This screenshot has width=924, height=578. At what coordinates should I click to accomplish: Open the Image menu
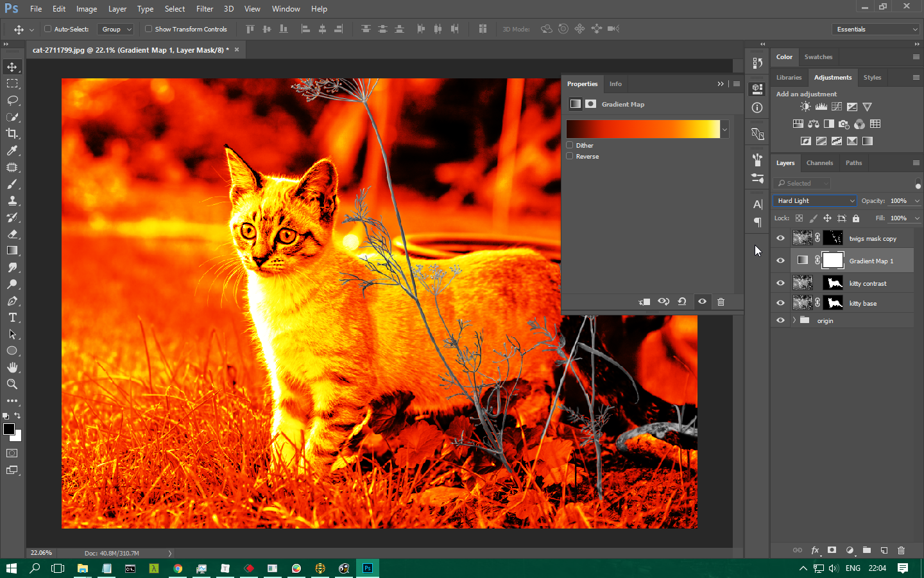coord(87,9)
